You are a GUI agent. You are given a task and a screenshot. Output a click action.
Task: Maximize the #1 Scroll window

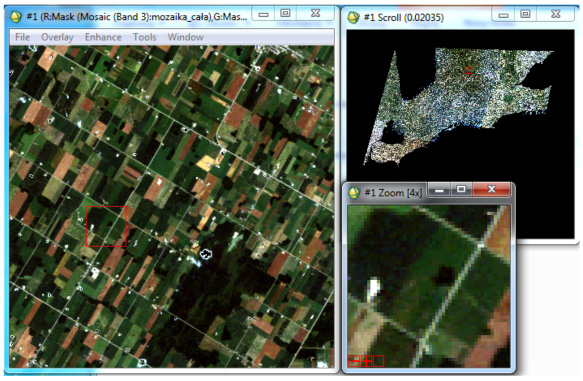point(525,14)
